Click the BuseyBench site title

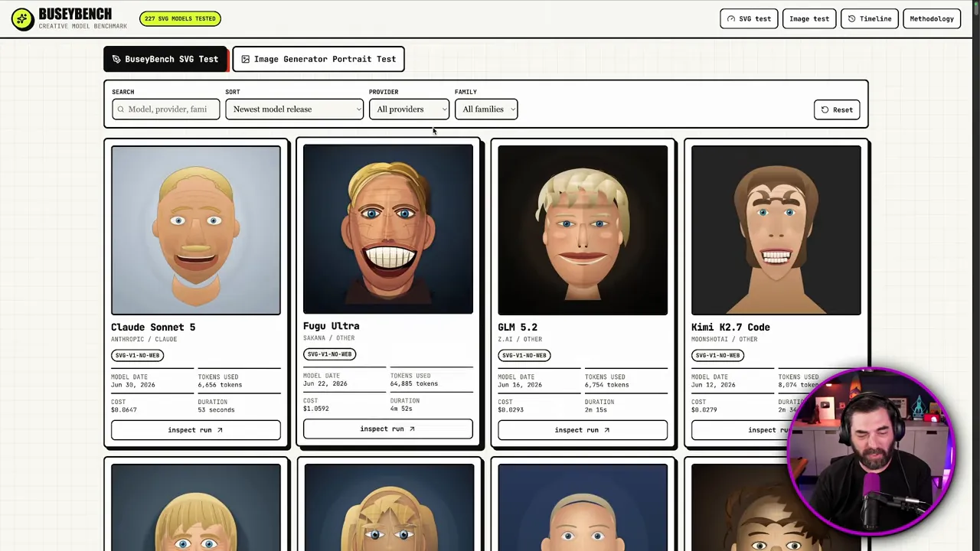point(75,15)
